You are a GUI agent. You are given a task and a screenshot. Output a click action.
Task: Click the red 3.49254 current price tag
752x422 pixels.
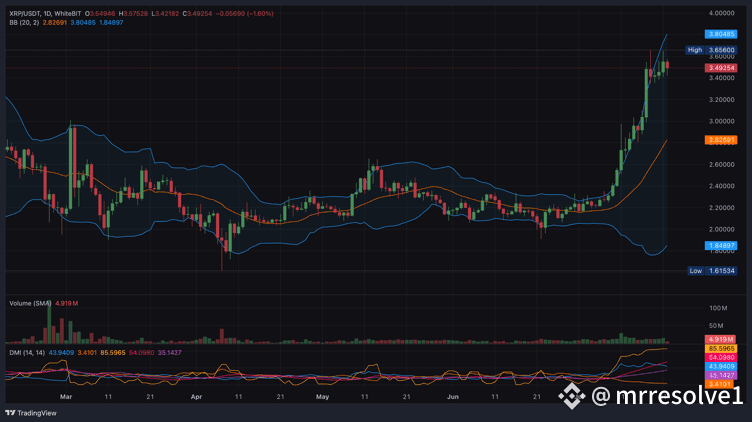click(721, 68)
